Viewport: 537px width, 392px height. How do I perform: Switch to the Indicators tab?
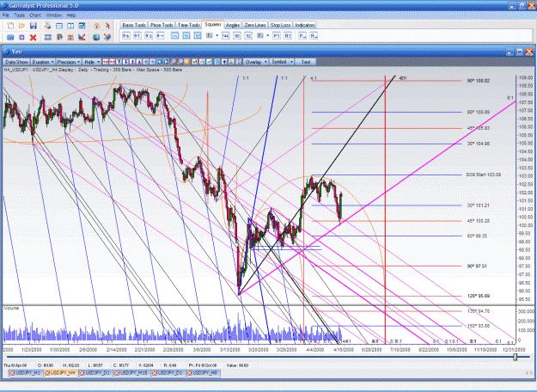(305, 25)
